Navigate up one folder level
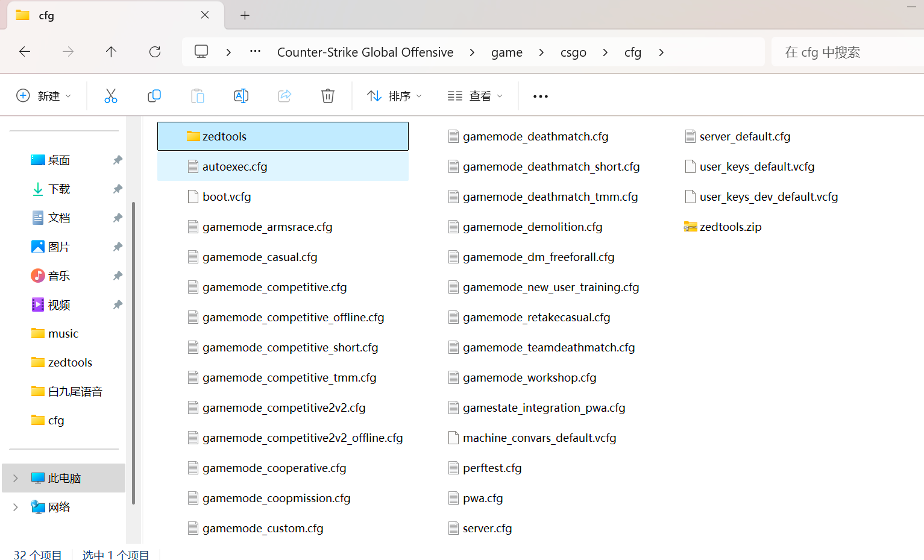This screenshot has width=924, height=560. click(x=111, y=52)
